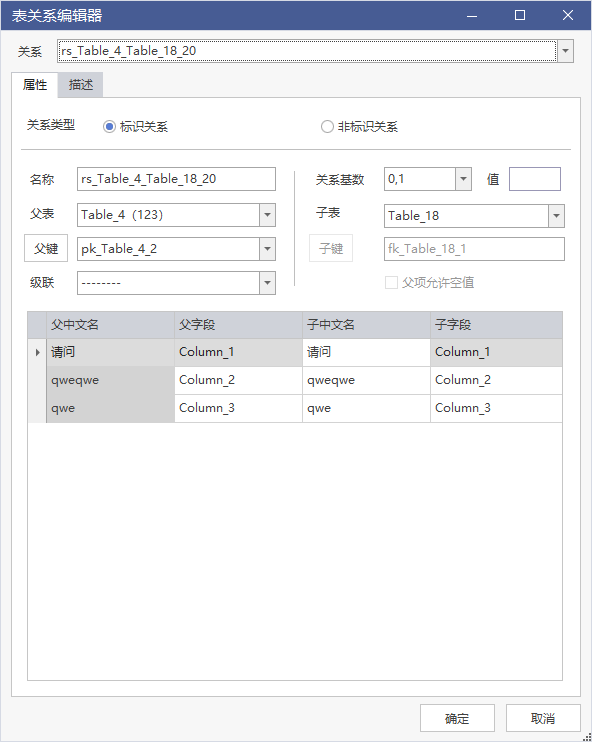
Task: Select Column_3 cell in 父字段 column
Action: pos(239,408)
